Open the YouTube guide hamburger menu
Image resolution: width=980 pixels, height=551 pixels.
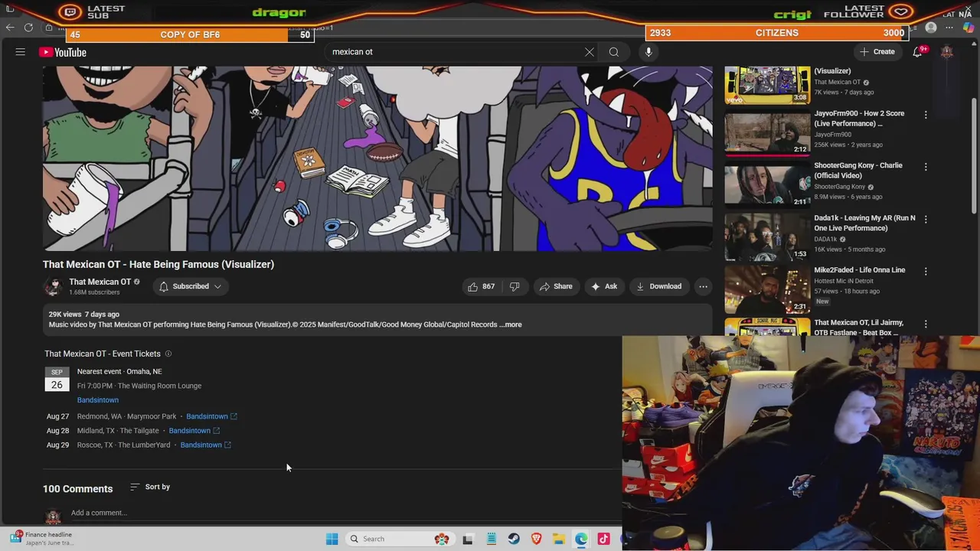[21, 52]
